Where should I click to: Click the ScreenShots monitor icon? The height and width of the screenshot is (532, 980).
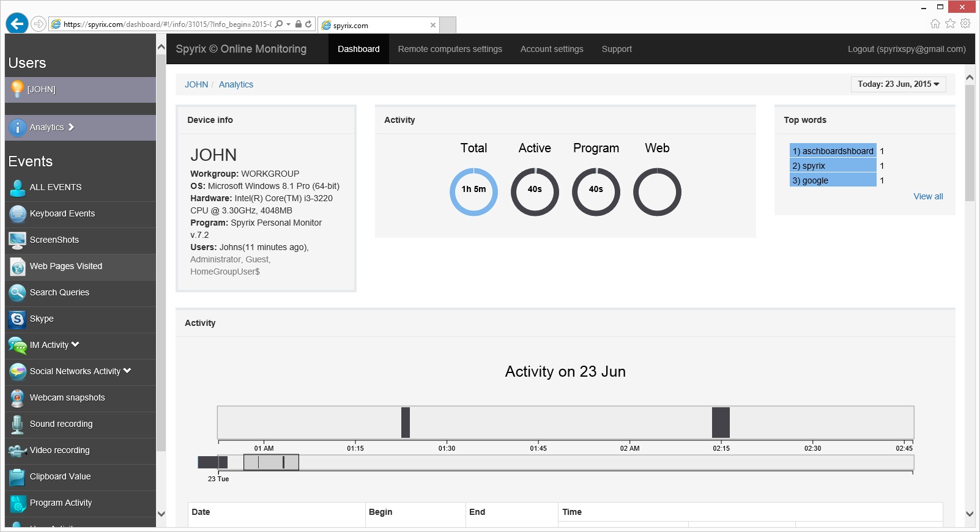pyautogui.click(x=17, y=240)
